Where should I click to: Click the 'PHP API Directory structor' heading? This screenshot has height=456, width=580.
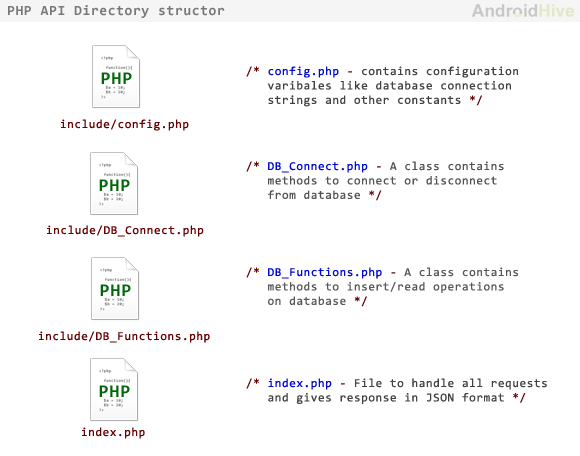coord(116,11)
